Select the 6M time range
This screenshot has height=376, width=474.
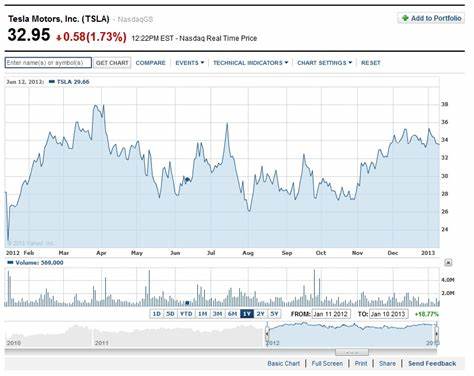pyautogui.click(x=232, y=314)
